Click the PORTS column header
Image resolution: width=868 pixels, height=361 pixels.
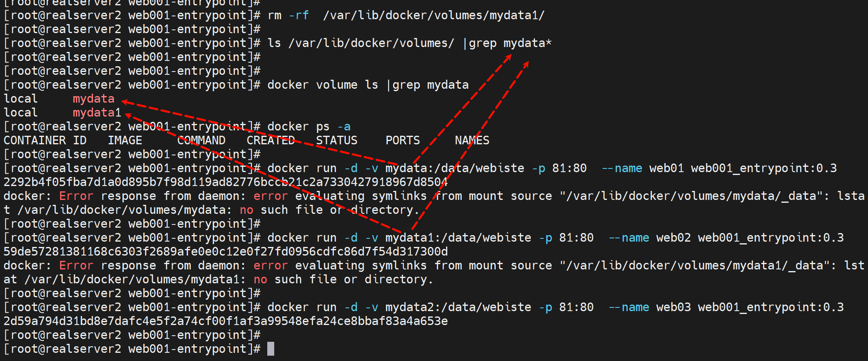(x=403, y=141)
